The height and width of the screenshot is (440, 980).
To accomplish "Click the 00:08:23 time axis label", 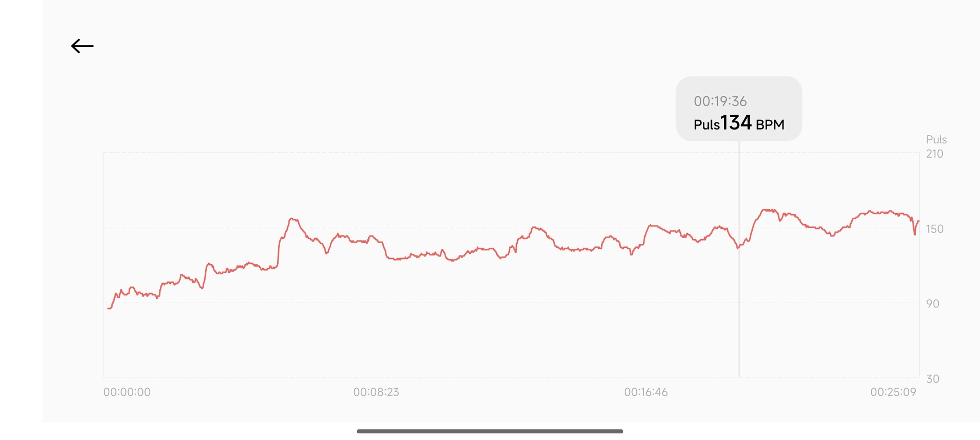I will point(376,392).
